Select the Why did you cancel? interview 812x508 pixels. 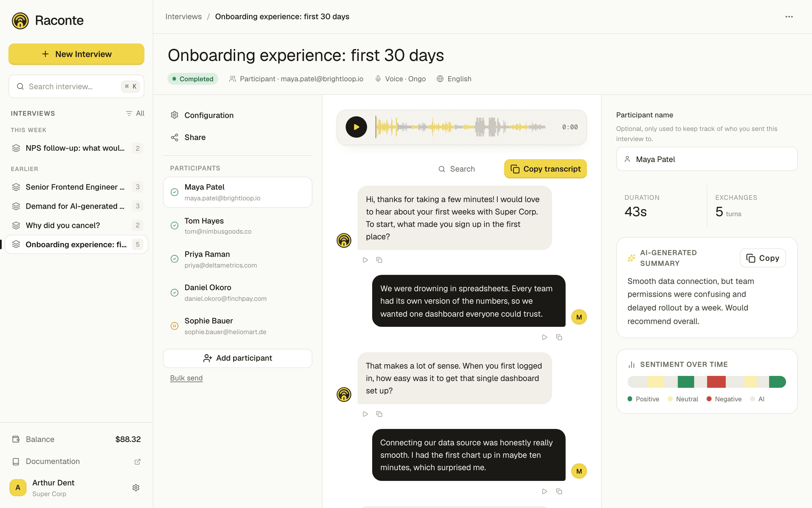pos(76,225)
